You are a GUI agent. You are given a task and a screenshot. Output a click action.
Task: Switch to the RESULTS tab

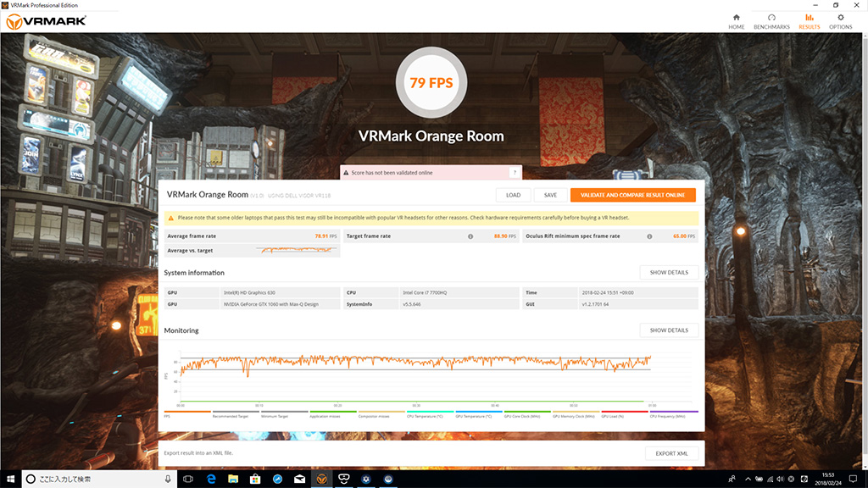pos(809,21)
